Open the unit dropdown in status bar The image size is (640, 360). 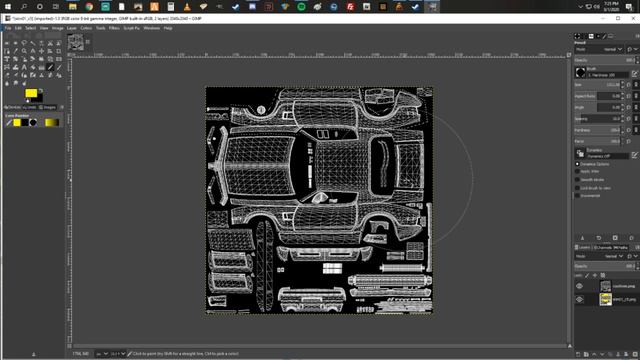click(102, 353)
